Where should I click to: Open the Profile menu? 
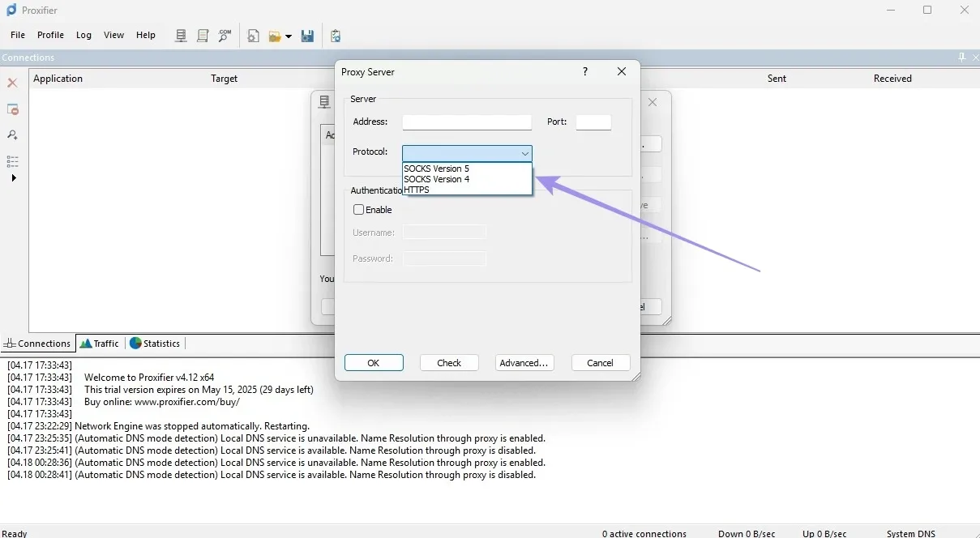(x=50, y=35)
